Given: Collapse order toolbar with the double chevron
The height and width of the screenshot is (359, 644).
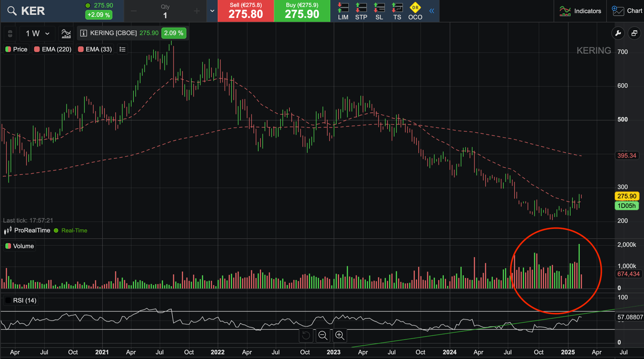Looking at the screenshot, I should (x=432, y=11).
